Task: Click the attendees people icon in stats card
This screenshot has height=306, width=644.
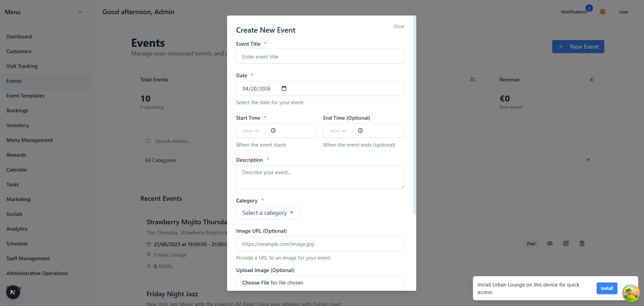Action: [x=473, y=80]
